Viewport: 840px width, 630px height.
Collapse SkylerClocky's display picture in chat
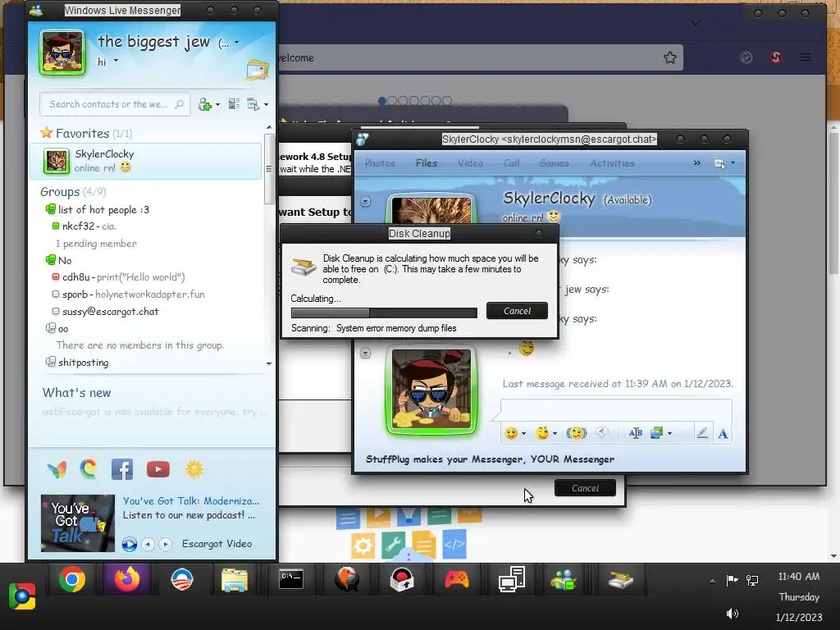pos(365,202)
